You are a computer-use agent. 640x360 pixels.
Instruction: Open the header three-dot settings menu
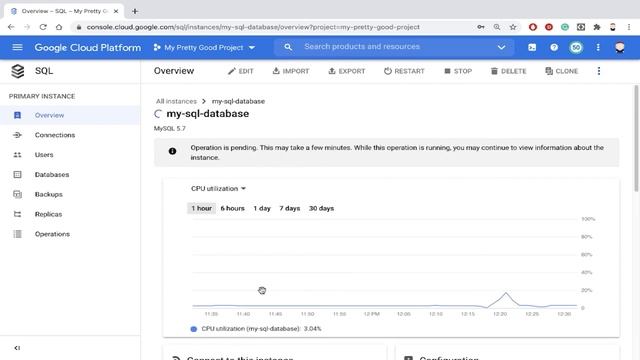(598, 47)
